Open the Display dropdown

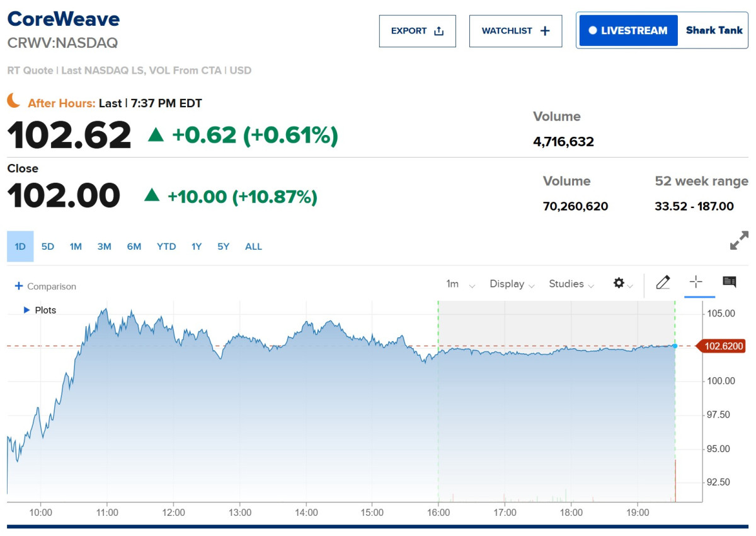coord(512,284)
